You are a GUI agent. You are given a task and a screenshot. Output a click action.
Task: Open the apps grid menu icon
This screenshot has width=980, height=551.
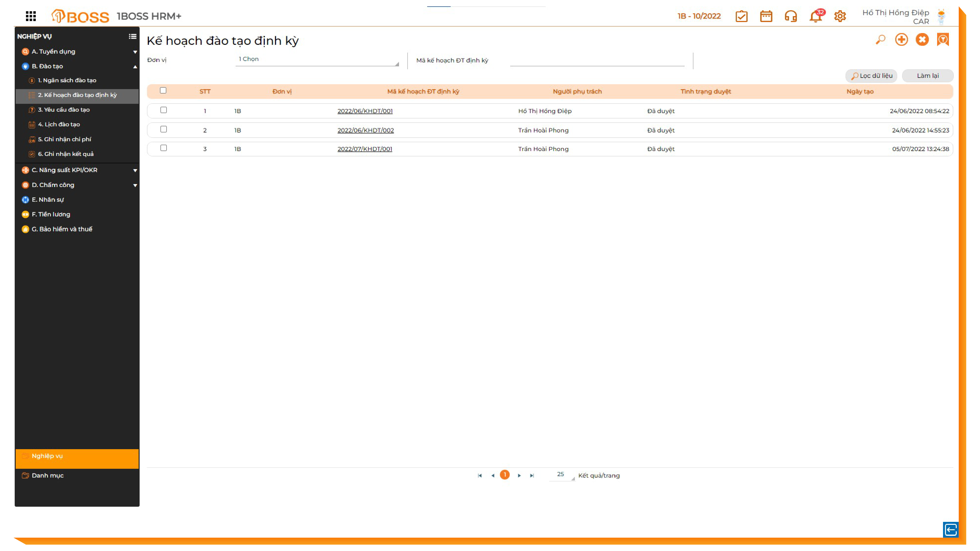pyautogui.click(x=31, y=16)
